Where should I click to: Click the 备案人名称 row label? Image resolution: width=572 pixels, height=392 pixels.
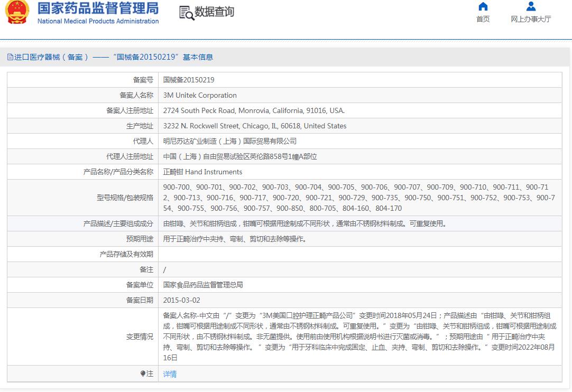136,95
